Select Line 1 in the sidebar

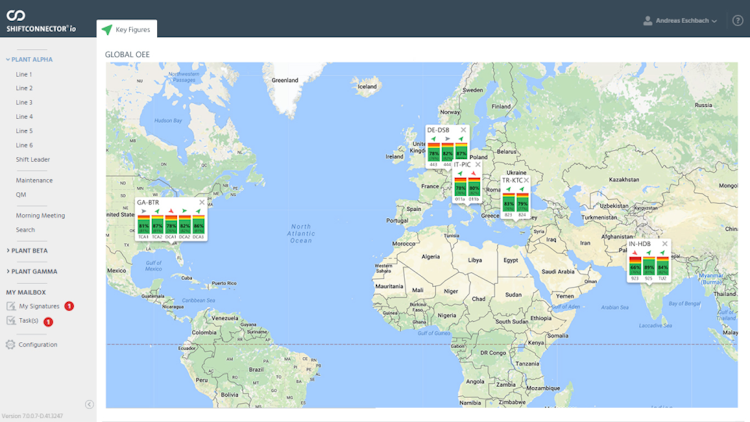click(24, 74)
